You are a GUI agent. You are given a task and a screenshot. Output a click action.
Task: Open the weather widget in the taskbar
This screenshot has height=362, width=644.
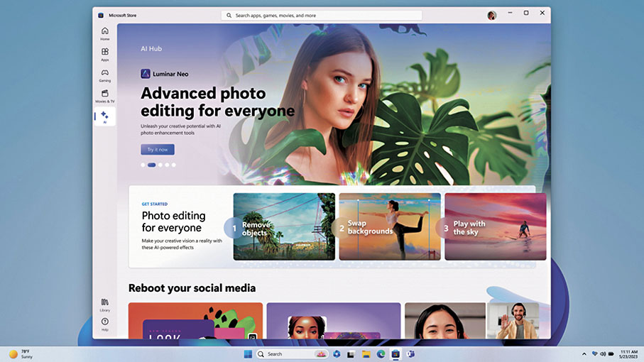point(21,353)
